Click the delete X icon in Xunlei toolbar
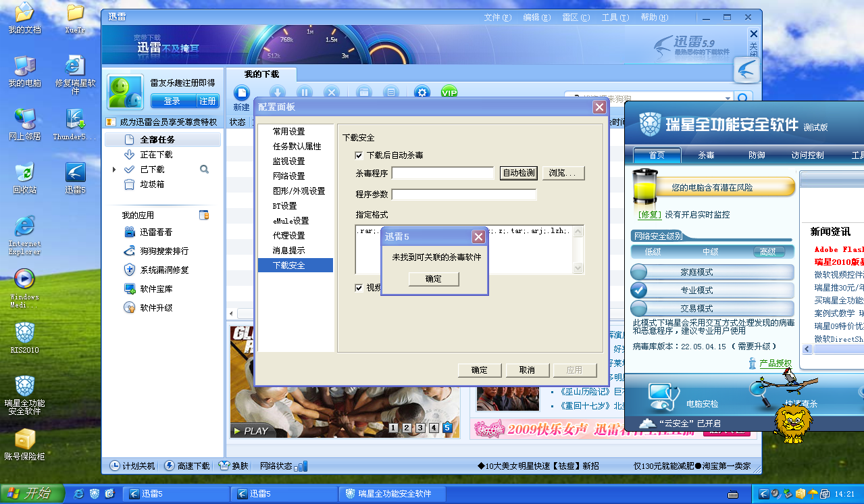 click(x=331, y=93)
